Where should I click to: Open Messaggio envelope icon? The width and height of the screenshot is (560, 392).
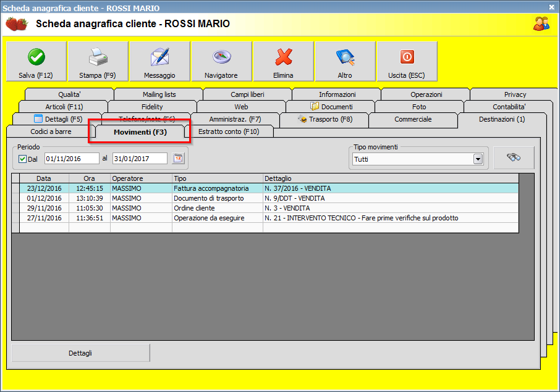pyautogui.click(x=159, y=57)
